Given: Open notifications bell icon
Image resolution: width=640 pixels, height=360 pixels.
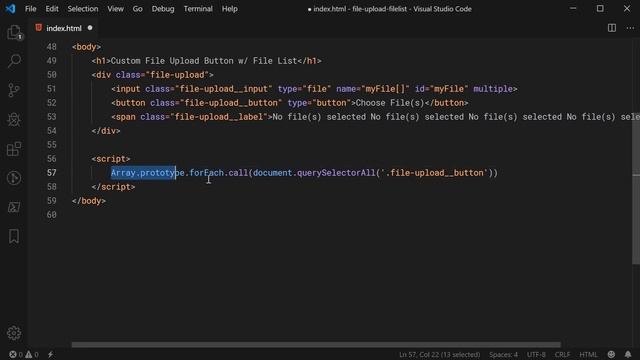Looking at the screenshot, I should [628, 354].
